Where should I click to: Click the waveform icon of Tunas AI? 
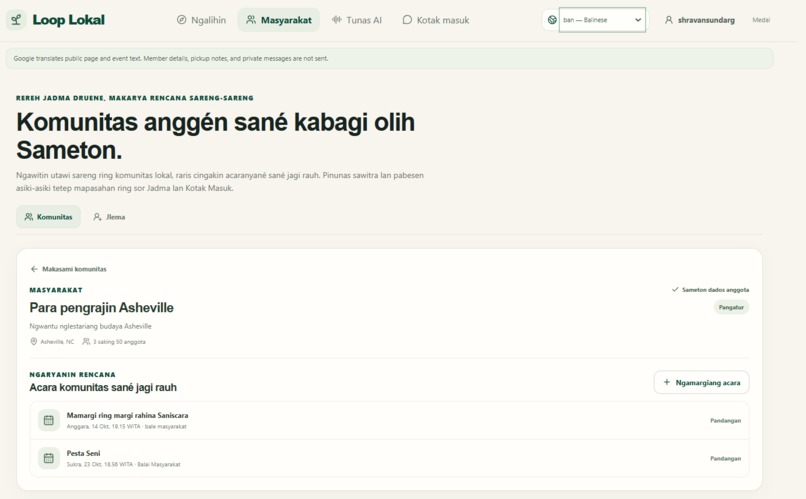click(337, 20)
